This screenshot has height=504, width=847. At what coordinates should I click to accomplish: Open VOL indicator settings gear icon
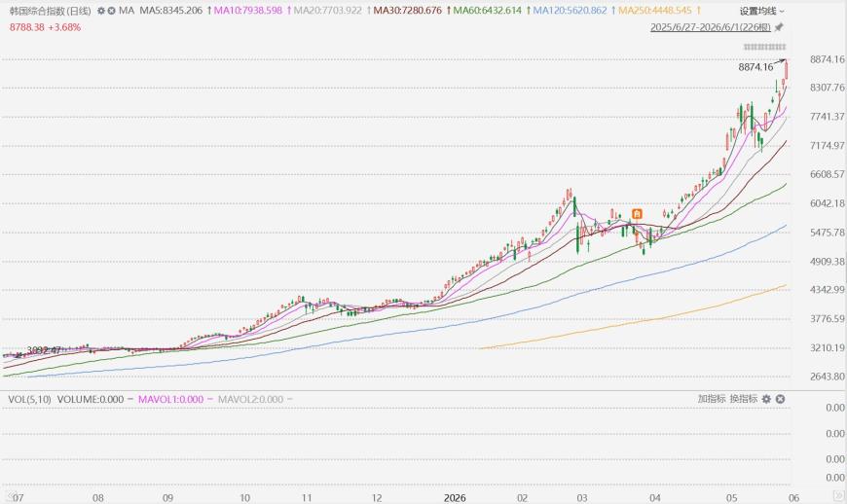[766, 399]
